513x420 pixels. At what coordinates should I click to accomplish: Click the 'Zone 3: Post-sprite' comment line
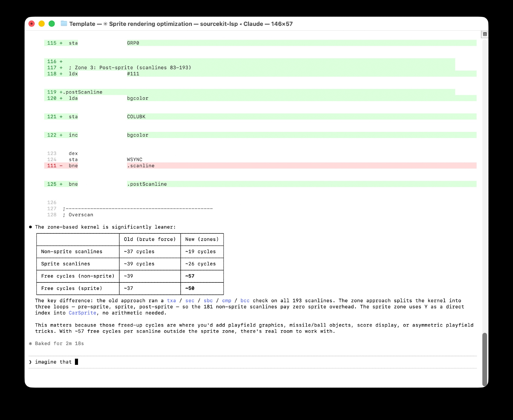click(x=130, y=67)
